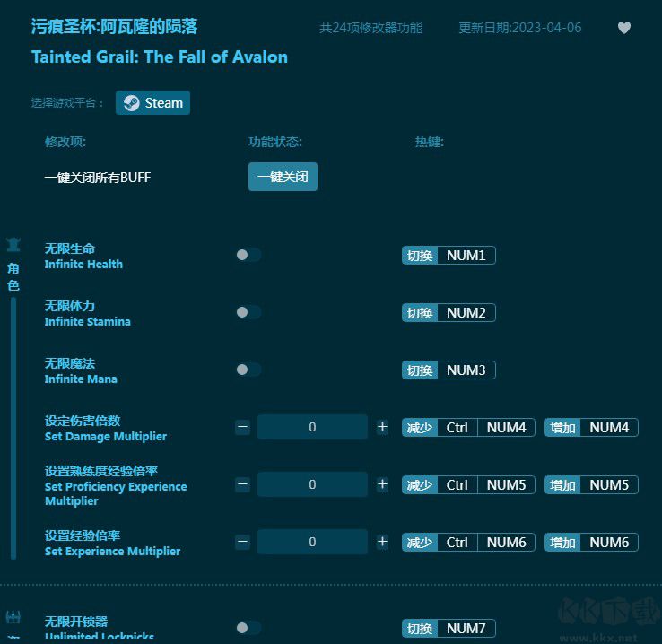Viewport: 662px width, 644px height.
Task: Click the 减少 Ctrl NUM4 hotkey
Action: (468, 428)
